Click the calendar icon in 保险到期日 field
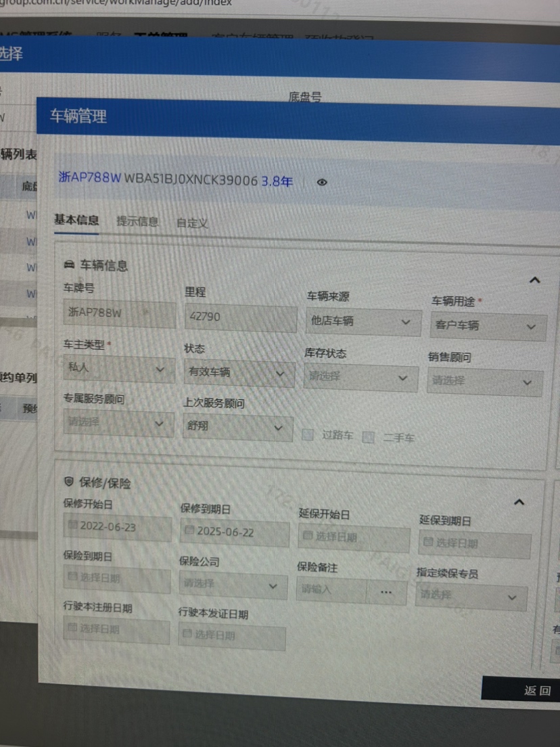The width and height of the screenshot is (560, 747). pyautogui.click(x=72, y=577)
